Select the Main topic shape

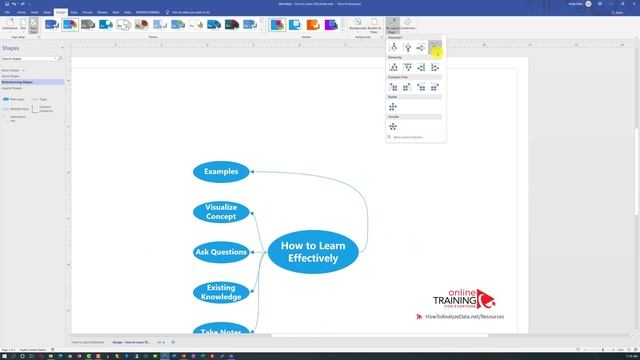pyautogui.click(x=13, y=99)
